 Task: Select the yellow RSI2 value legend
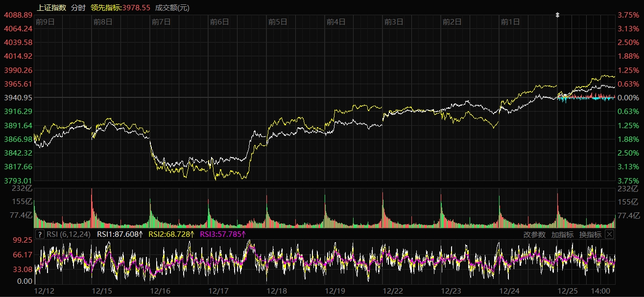pos(171,234)
